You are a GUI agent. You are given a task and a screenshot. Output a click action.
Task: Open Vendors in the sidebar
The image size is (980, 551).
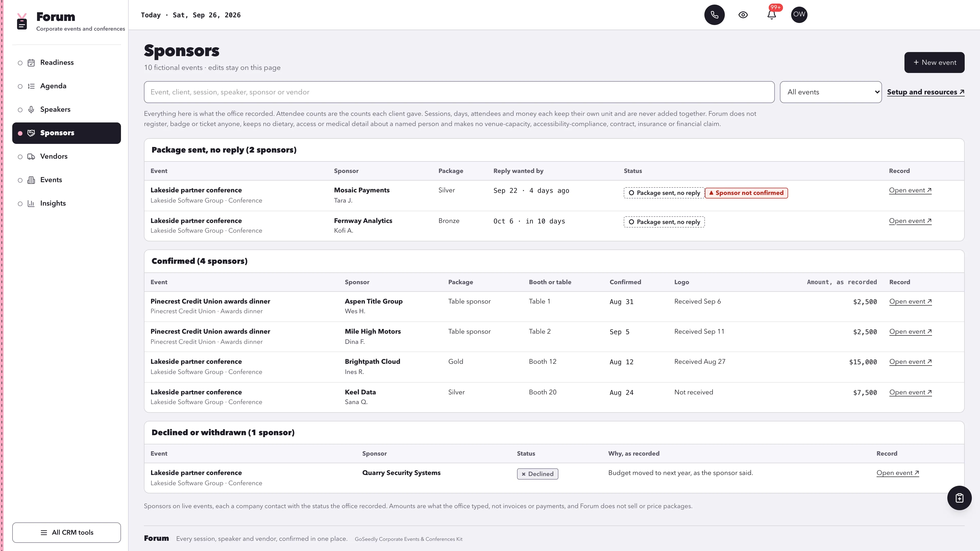pyautogui.click(x=67, y=157)
